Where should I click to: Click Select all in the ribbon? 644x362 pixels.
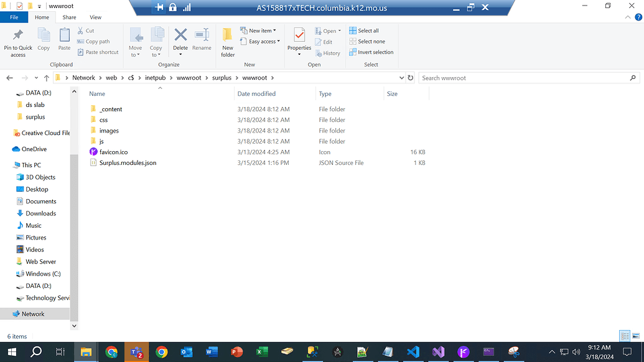(364, 30)
